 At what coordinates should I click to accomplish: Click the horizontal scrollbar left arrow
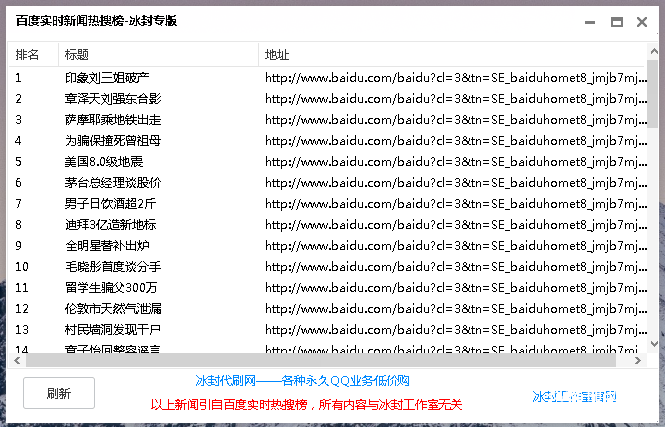[x=17, y=360]
